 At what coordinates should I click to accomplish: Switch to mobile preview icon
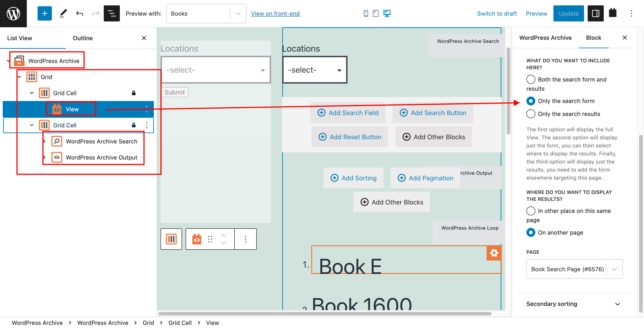366,13
